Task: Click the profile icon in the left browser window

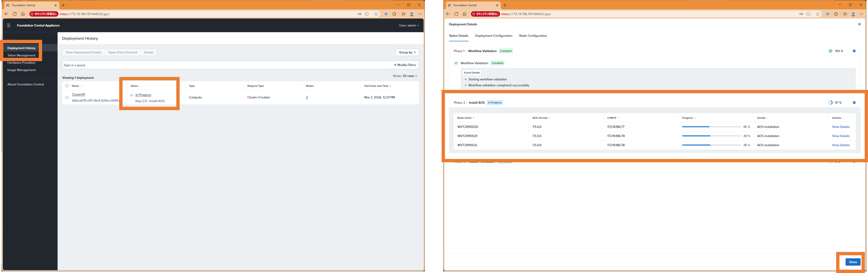Action: [x=411, y=14]
